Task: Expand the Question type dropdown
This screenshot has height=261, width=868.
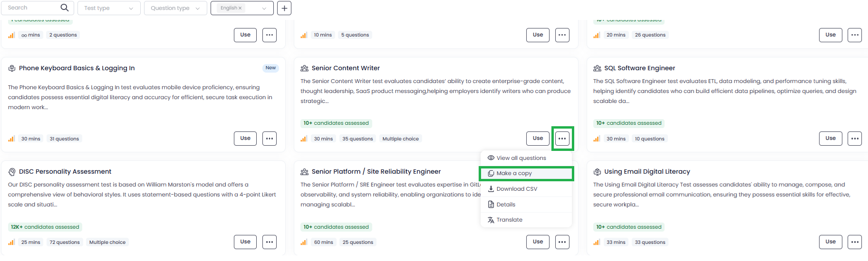Action: coord(175,8)
